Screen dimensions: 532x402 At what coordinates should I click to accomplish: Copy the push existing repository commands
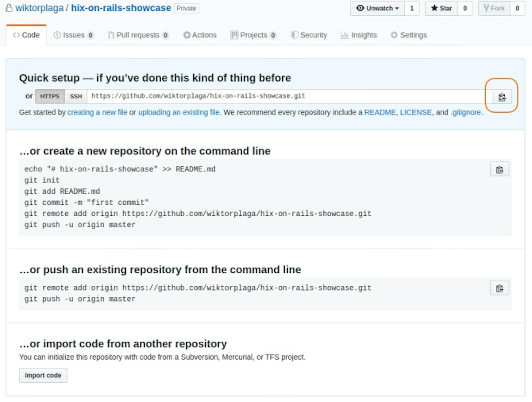point(499,288)
